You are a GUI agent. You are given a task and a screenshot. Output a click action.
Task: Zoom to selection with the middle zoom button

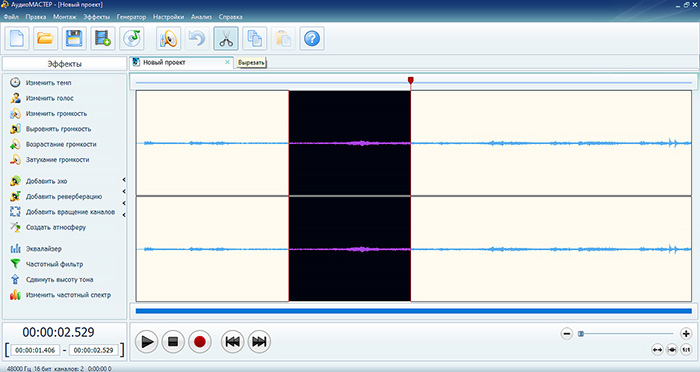672,350
